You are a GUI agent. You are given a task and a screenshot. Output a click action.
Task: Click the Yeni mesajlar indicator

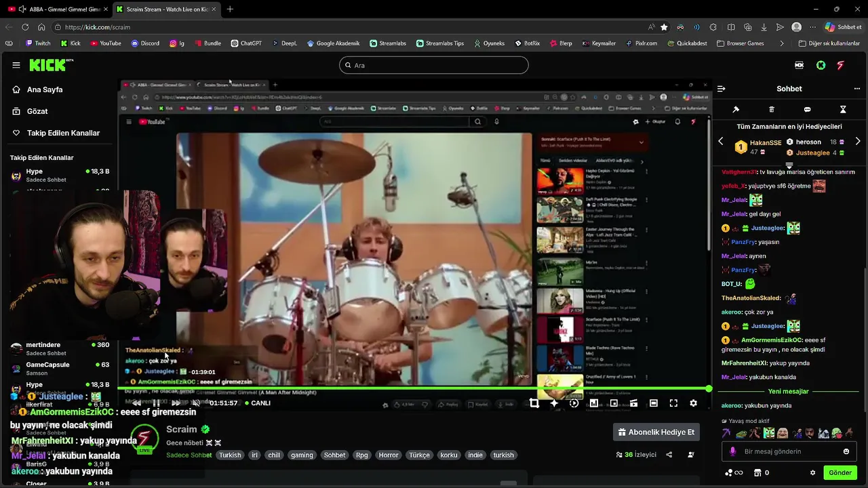(x=789, y=392)
